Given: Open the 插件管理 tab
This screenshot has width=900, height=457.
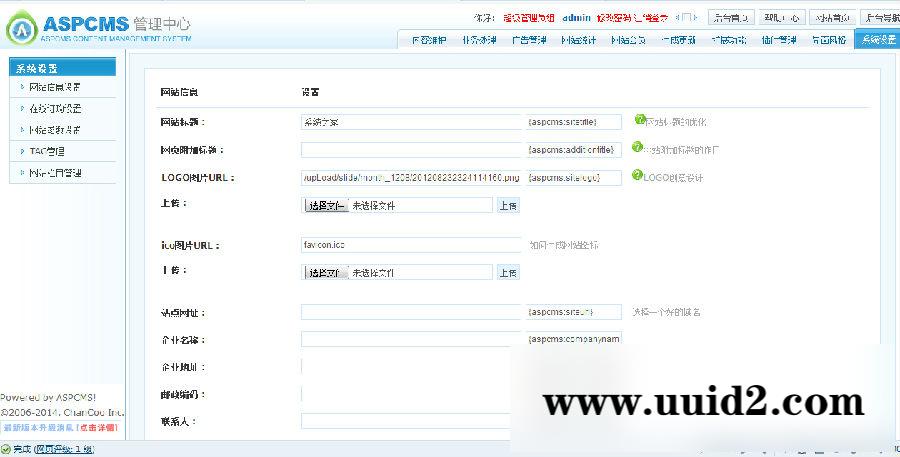Looking at the screenshot, I should tap(779, 40).
